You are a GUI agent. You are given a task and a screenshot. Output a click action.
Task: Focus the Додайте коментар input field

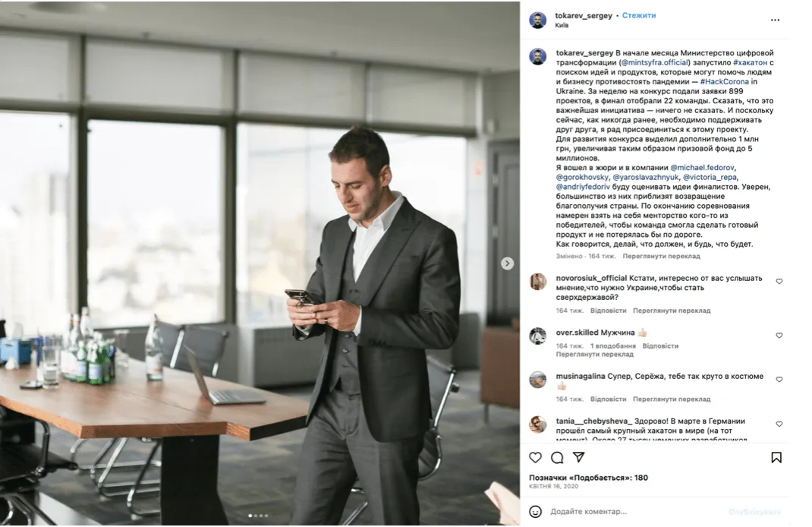634,512
